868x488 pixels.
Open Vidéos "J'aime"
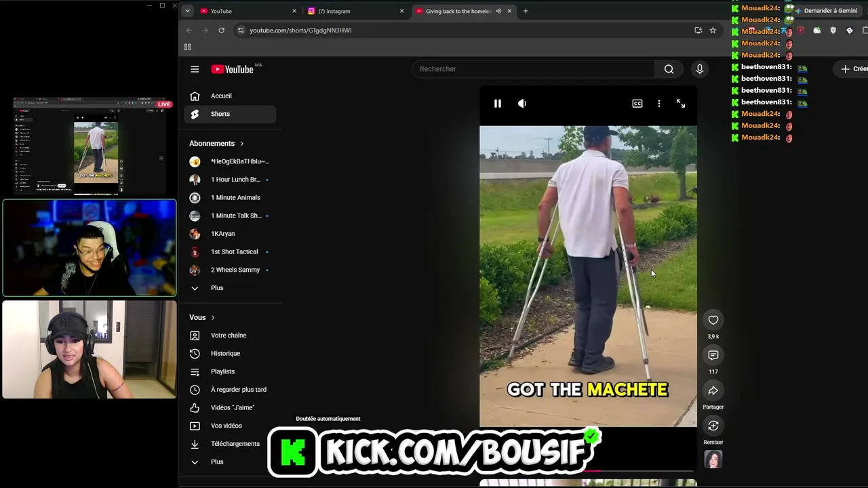click(x=230, y=408)
